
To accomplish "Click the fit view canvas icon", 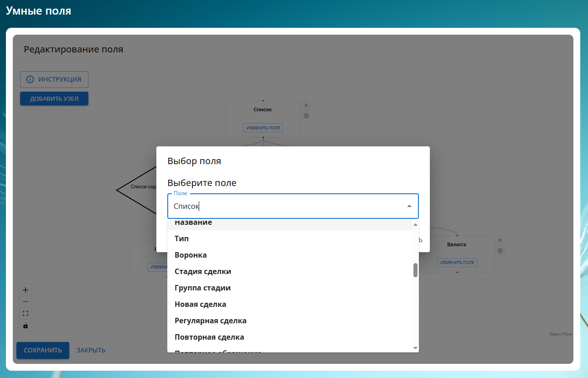I will click(26, 314).
